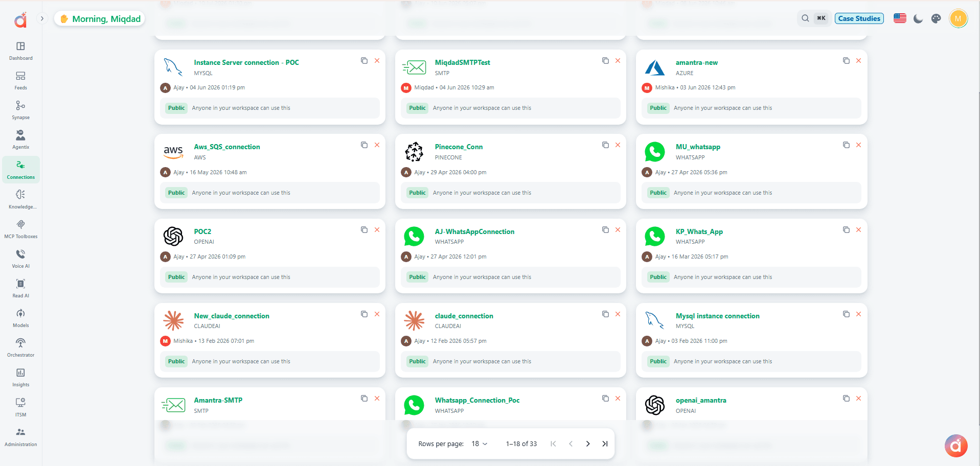
Task: Delete the POC2 connection
Action: [x=377, y=229]
